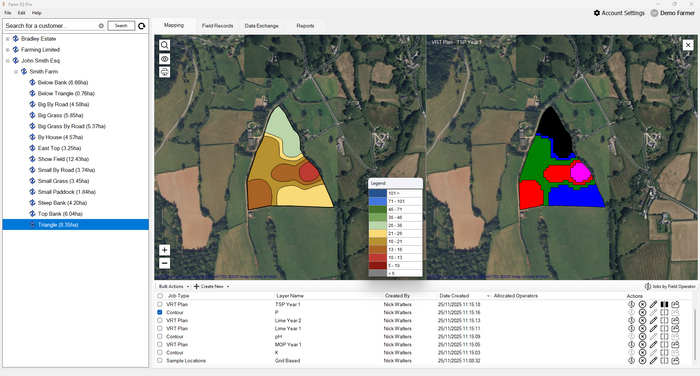Screen dimensions: 700x376
Task: Zoom out with the map minus button
Action: pyautogui.click(x=164, y=263)
